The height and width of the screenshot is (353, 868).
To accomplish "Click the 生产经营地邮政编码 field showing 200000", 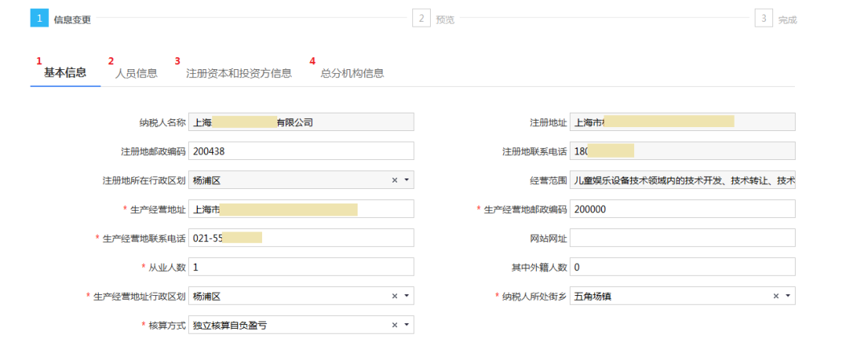I will click(682, 209).
